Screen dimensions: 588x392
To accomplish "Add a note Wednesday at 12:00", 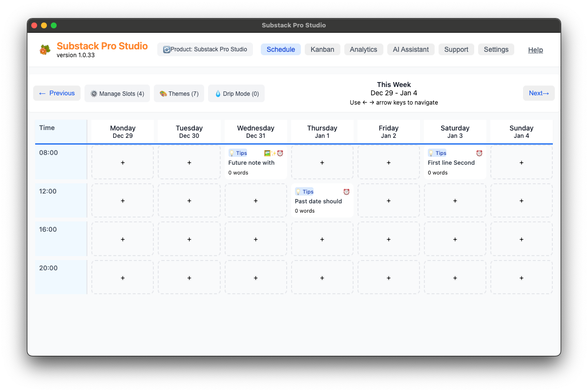I will tap(255, 200).
